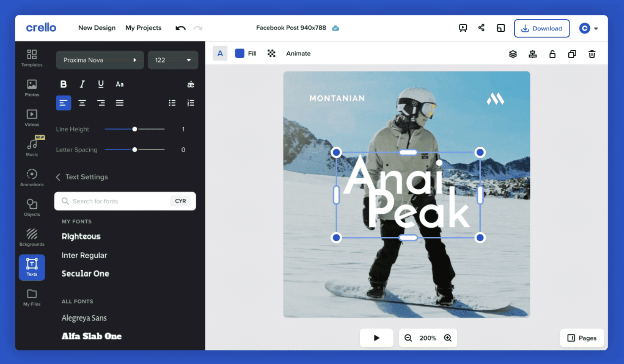
Task: Click the duplicate element icon
Action: coord(572,54)
